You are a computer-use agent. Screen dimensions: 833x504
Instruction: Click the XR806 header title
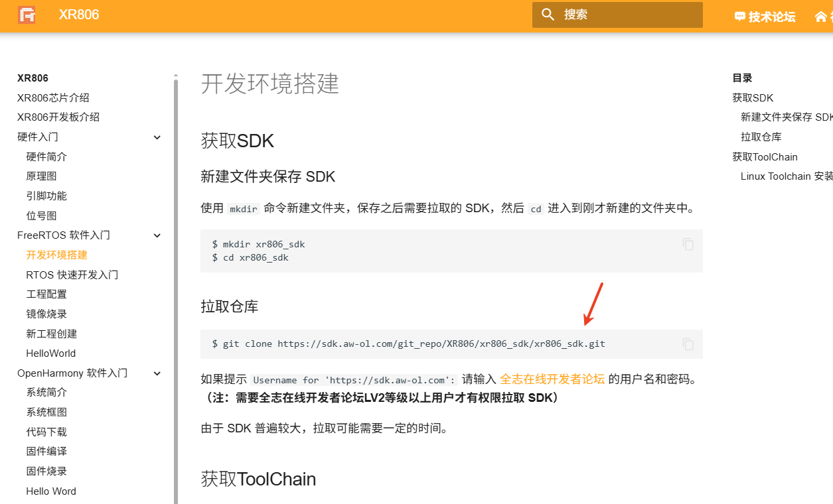pos(79,15)
